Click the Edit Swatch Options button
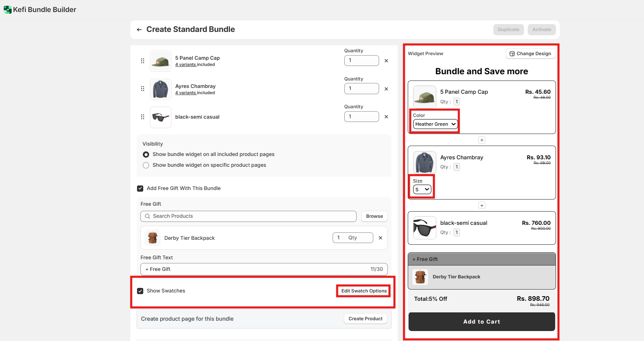Viewport: 644px width, 341px height. [364, 291]
